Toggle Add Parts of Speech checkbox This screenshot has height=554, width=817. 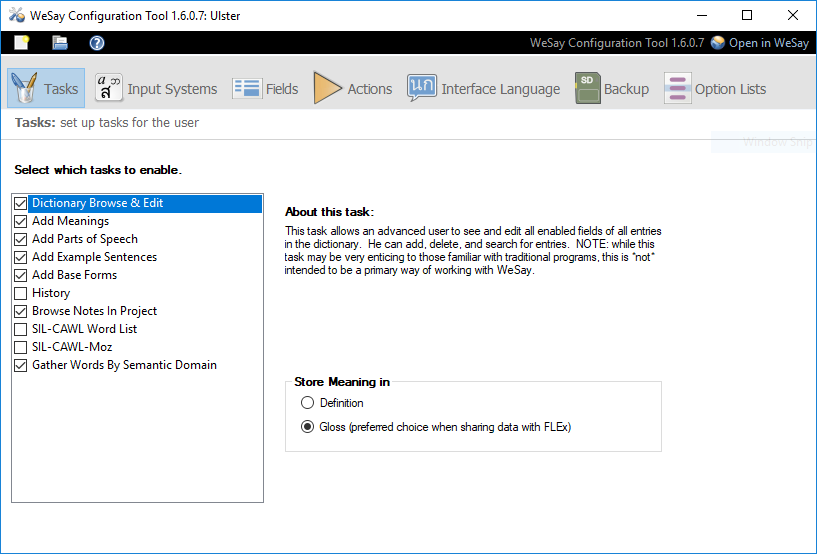point(20,239)
